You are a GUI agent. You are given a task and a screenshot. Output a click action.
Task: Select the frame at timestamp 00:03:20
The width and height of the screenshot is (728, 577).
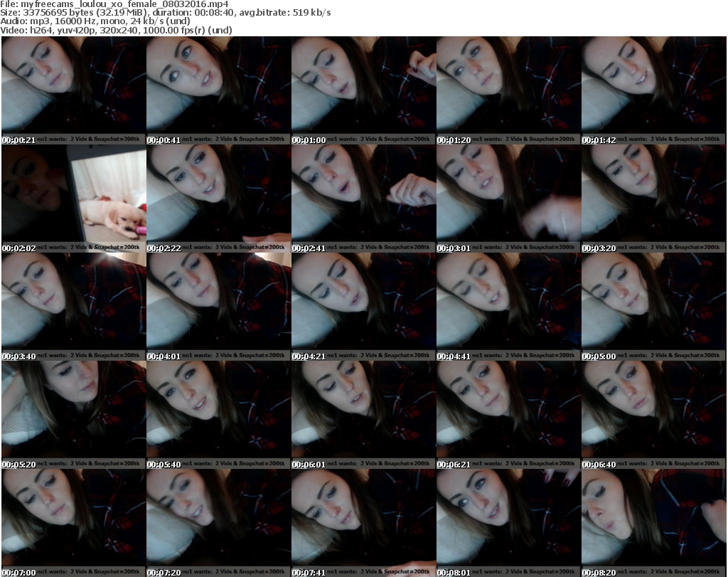click(653, 198)
